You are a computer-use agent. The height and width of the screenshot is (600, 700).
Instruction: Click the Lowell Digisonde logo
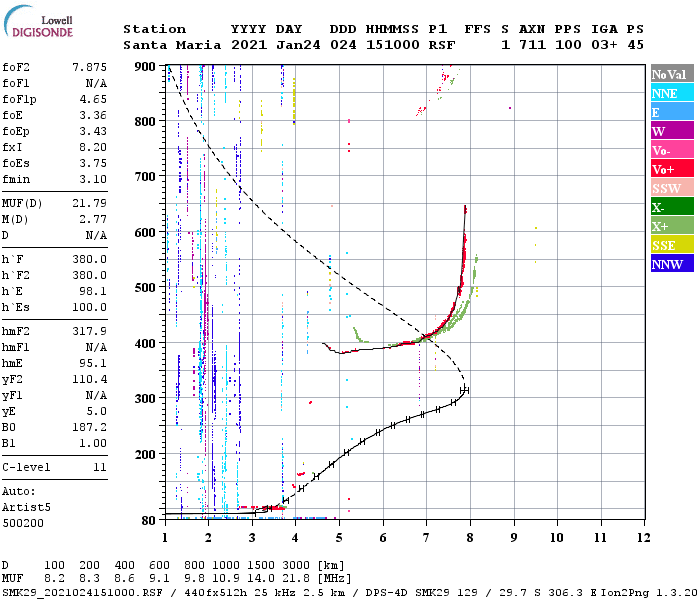coord(38,22)
